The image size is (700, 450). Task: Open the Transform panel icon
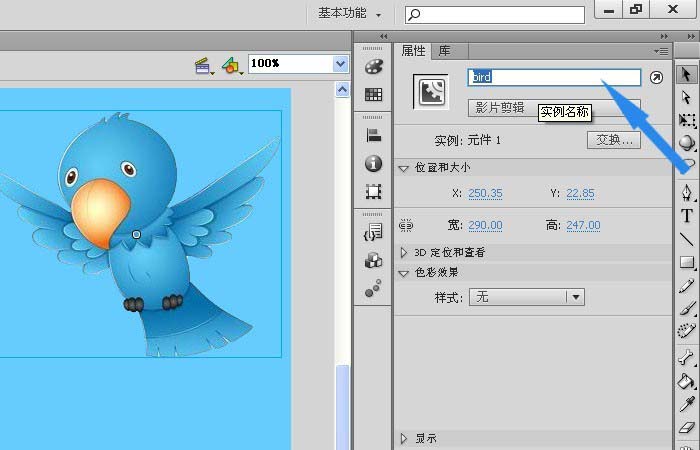pos(373,192)
